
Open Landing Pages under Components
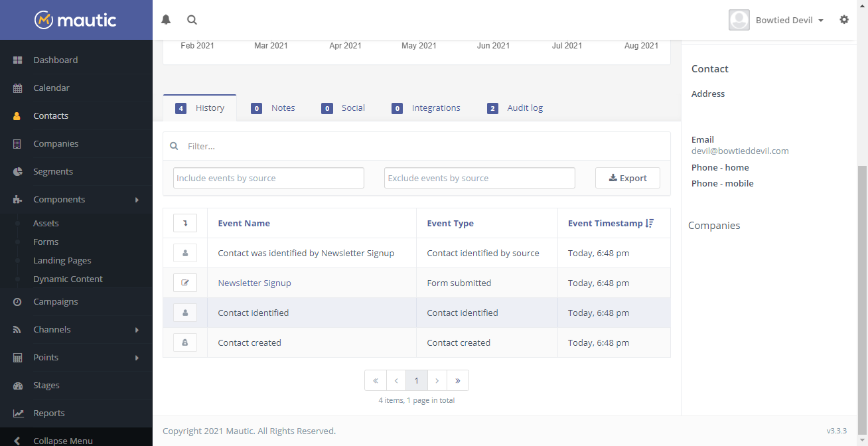pos(62,260)
